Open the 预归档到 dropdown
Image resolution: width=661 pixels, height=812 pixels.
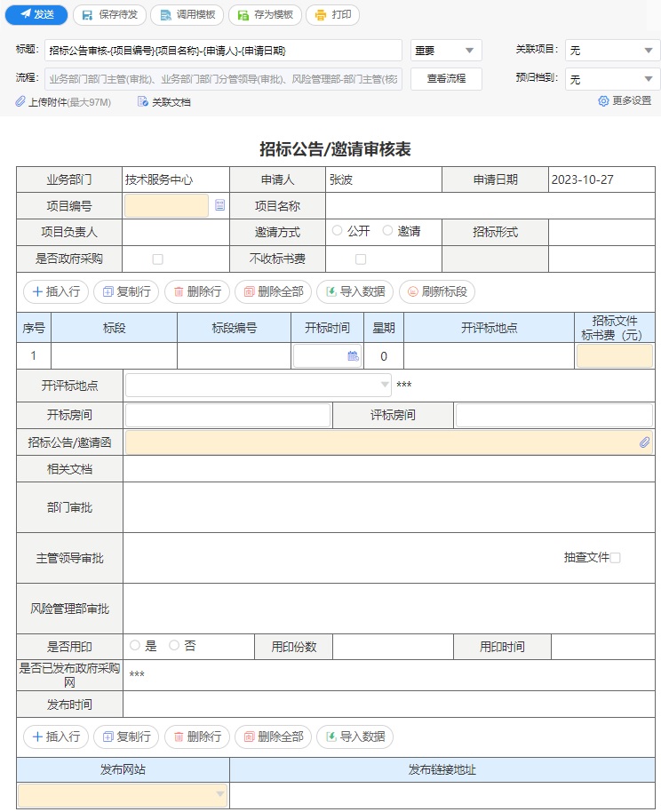(612, 79)
